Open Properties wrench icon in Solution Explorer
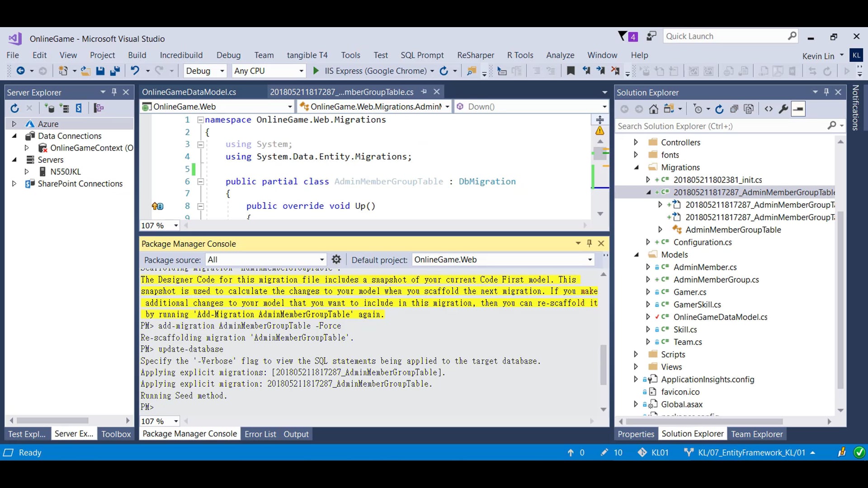 click(783, 109)
